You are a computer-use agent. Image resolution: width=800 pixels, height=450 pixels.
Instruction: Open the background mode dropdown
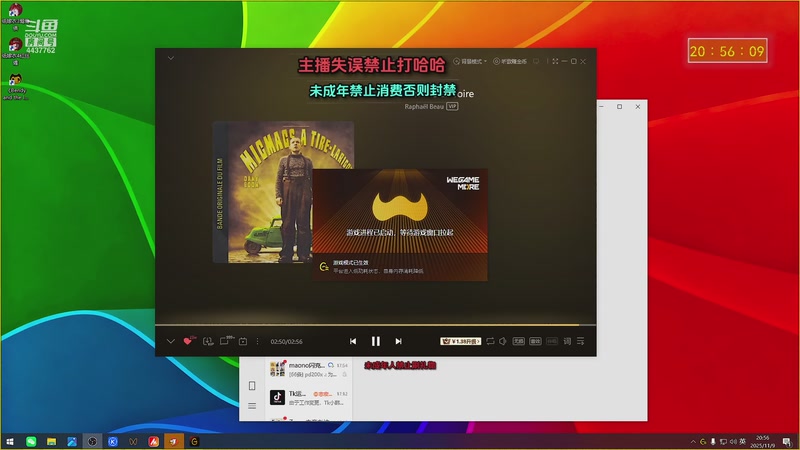point(470,61)
